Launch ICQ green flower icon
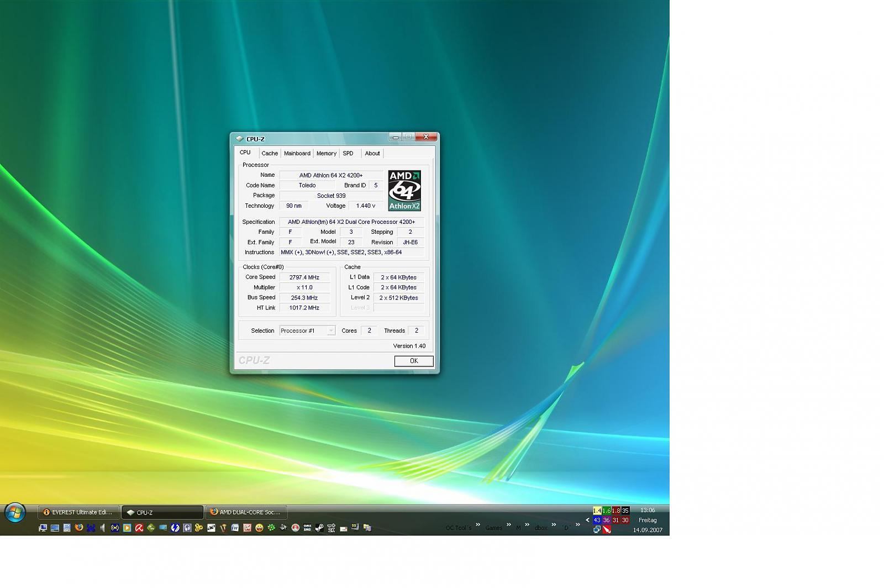The width and height of the screenshot is (884, 588). 271,528
